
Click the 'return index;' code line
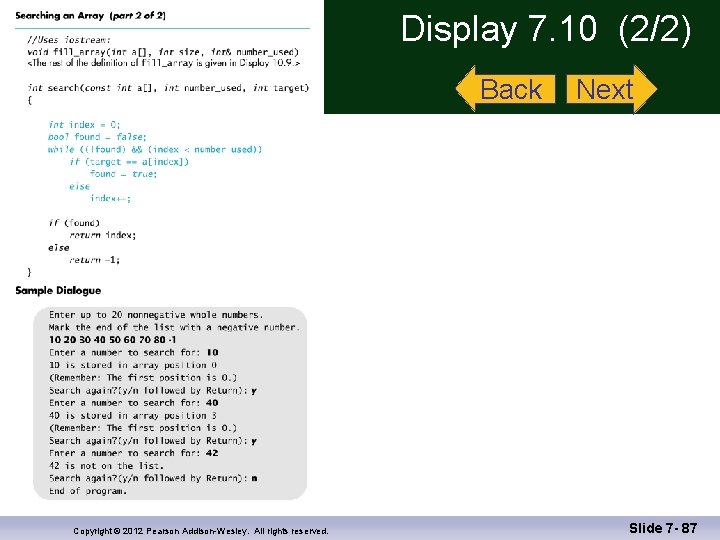102,235
